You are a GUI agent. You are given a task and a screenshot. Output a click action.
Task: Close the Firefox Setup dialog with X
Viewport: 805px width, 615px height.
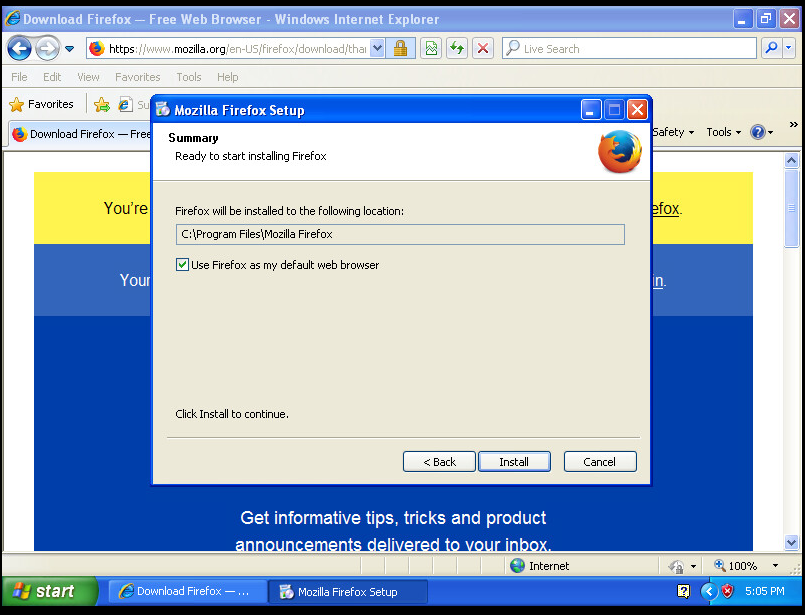(638, 110)
